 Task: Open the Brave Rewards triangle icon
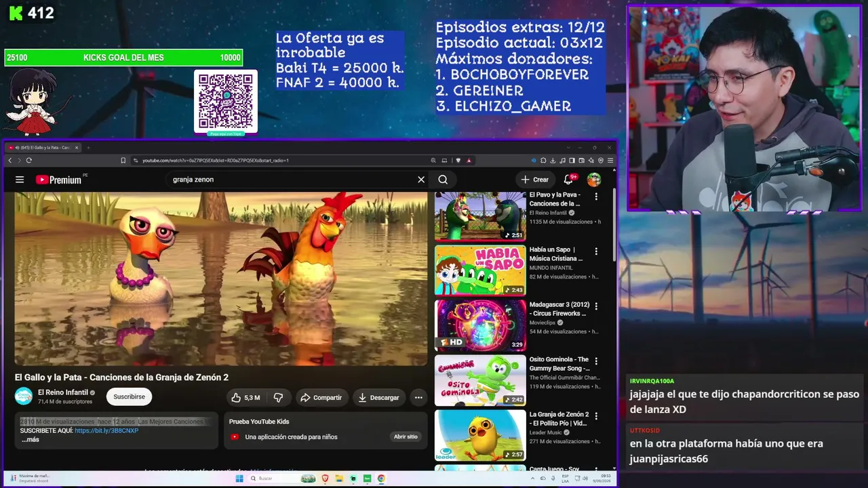coord(469,161)
